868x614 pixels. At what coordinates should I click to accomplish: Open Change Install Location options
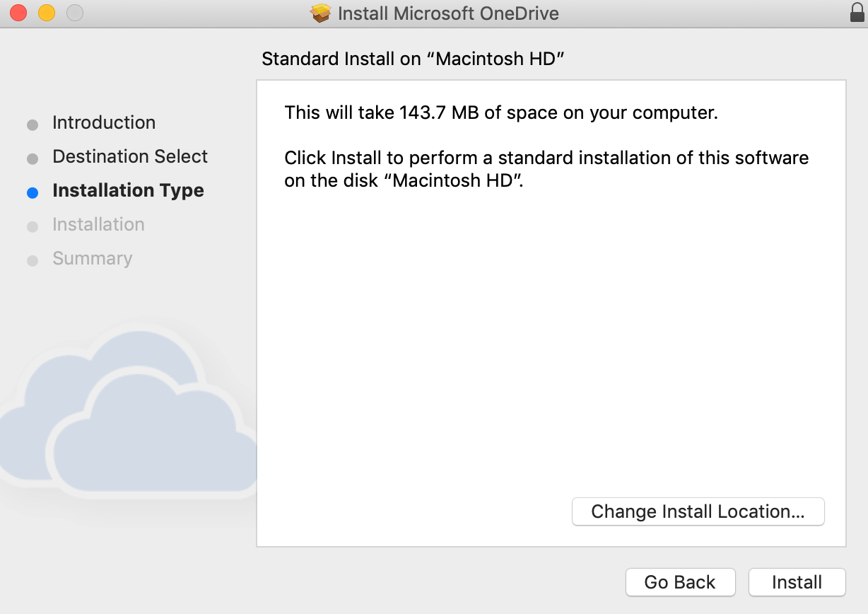[x=698, y=511]
